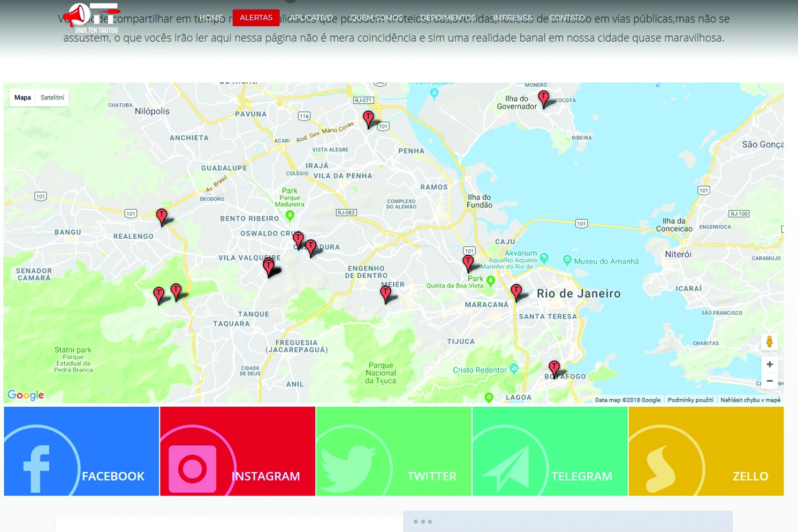
Task: Zoom in with the plus button
Action: click(769, 364)
